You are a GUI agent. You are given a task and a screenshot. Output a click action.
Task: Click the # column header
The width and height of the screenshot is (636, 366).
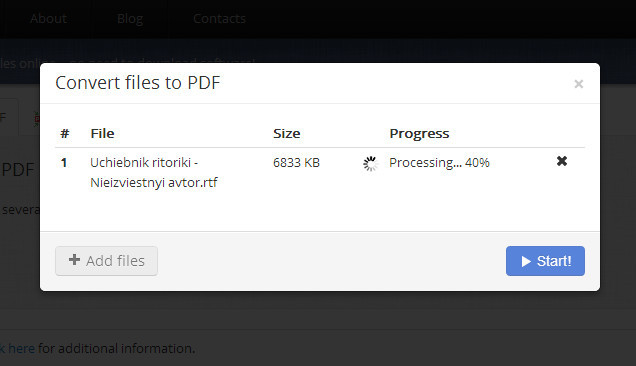point(64,133)
